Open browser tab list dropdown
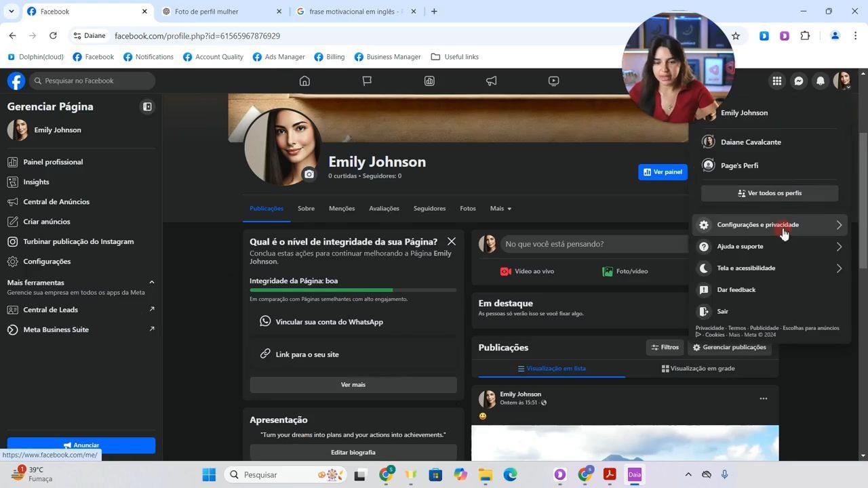The width and height of the screenshot is (868, 488). point(11,12)
